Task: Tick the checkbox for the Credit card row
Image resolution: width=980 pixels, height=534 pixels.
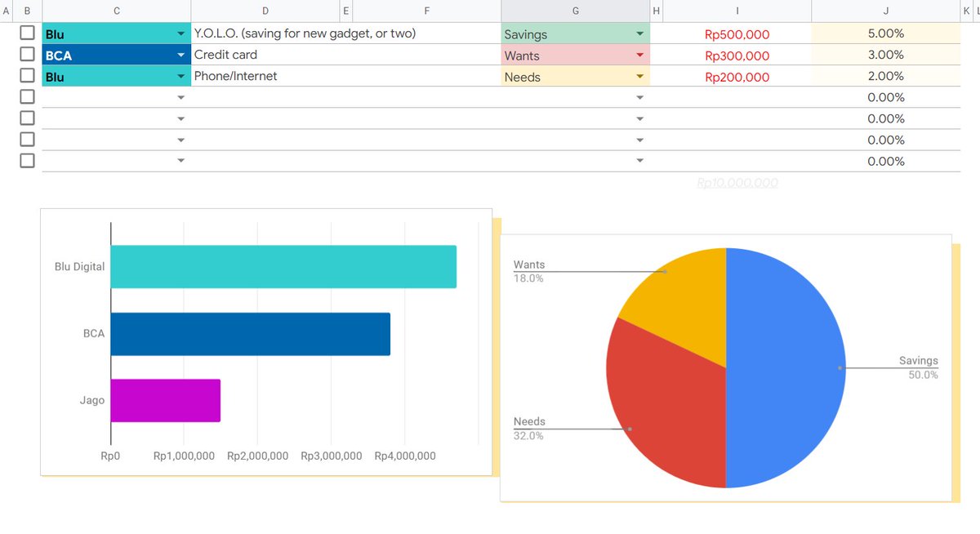Action: click(27, 55)
